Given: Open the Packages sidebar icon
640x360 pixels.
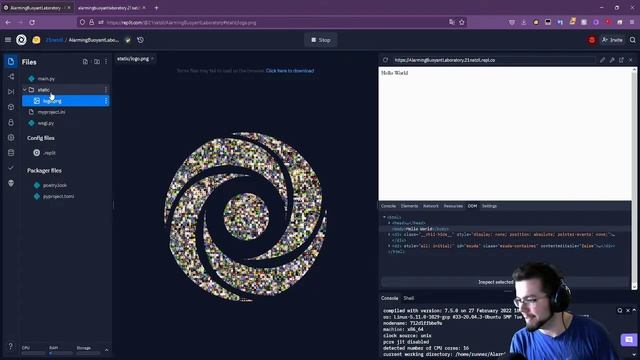Looking at the screenshot, I should 11,107.
